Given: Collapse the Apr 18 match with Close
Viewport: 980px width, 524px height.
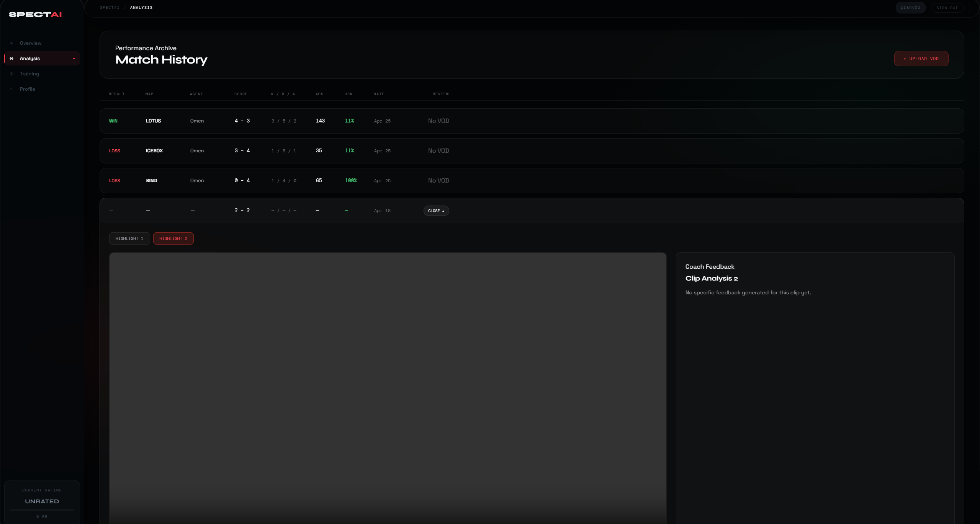Looking at the screenshot, I should 436,211.
